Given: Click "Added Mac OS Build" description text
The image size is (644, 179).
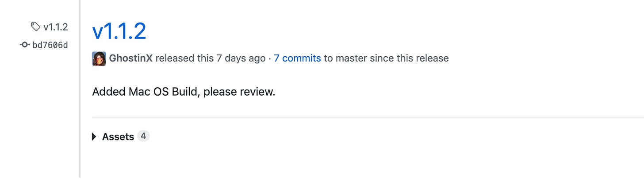Looking at the screenshot, I should (x=146, y=92).
